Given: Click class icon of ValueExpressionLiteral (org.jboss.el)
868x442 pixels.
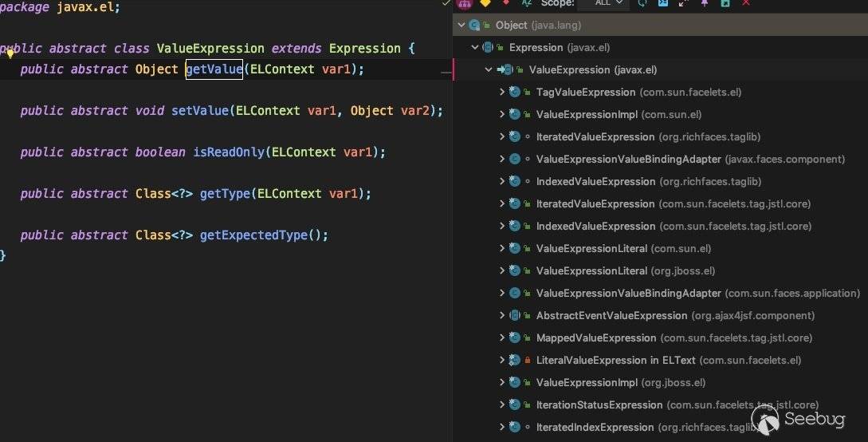Looking at the screenshot, I should [514, 270].
